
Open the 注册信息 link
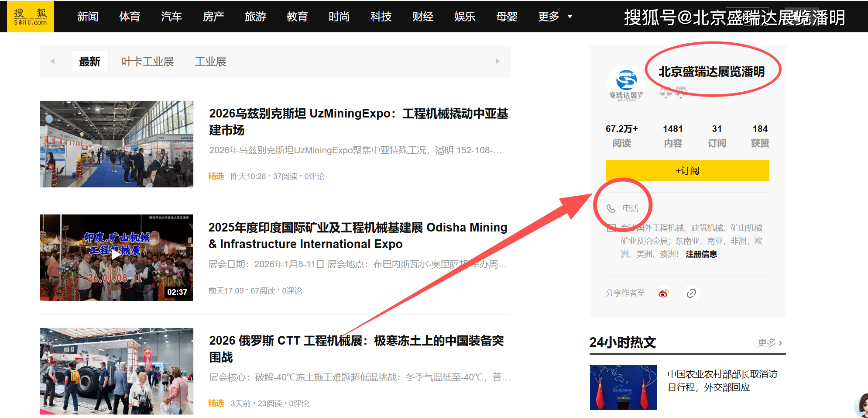tap(701, 254)
